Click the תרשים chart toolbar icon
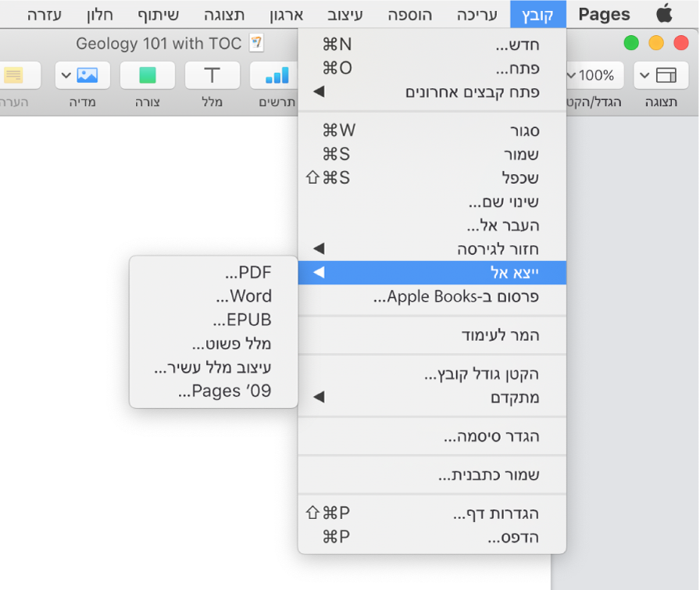The width and height of the screenshot is (700, 590). [x=277, y=75]
